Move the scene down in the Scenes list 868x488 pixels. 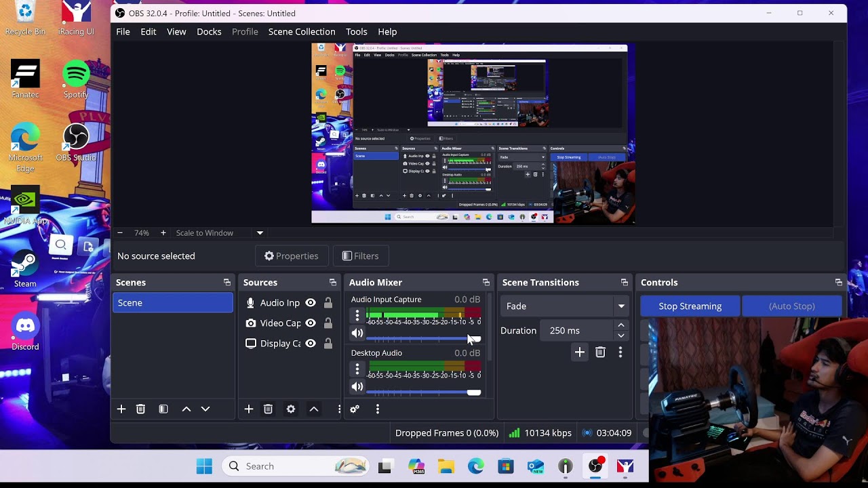click(205, 409)
